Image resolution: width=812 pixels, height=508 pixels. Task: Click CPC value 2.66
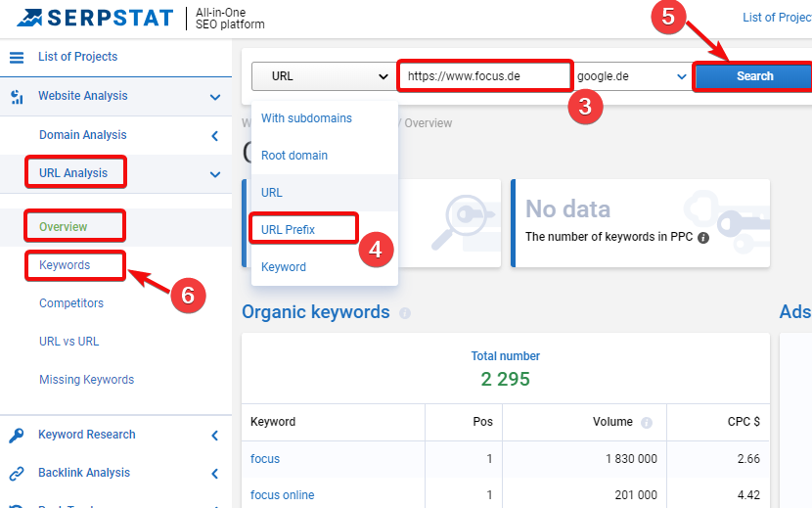pos(748,459)
